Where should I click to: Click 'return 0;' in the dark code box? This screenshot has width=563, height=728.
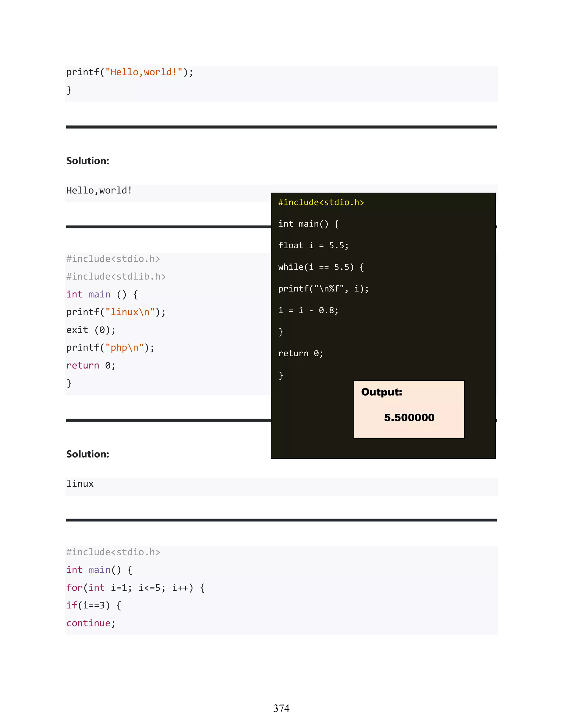coord(300,353)
